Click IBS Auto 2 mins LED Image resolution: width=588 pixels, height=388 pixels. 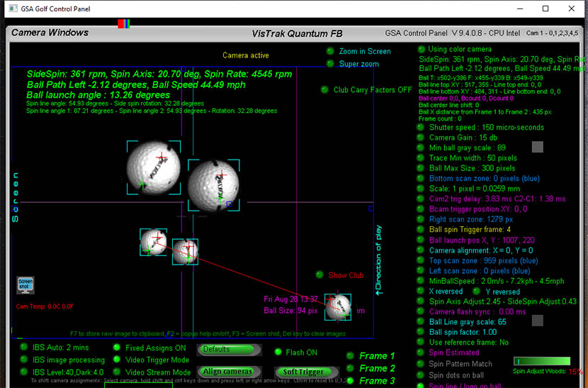pos(23,347)
